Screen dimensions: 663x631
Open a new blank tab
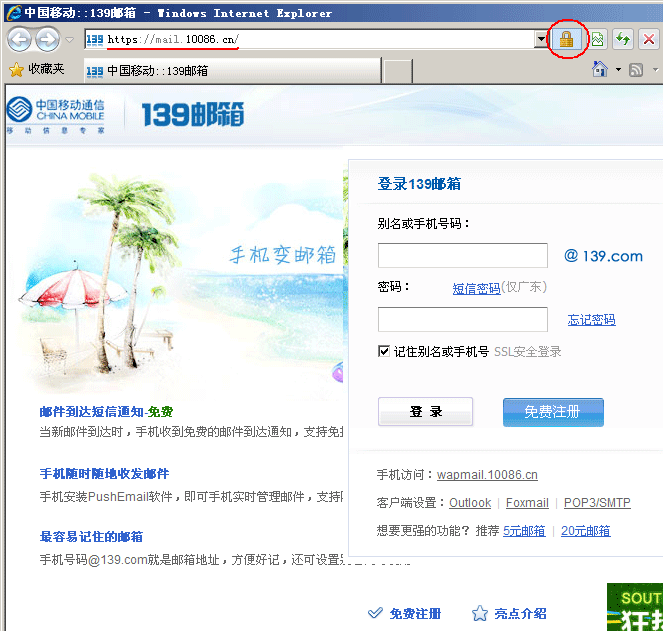coord(398,71)
